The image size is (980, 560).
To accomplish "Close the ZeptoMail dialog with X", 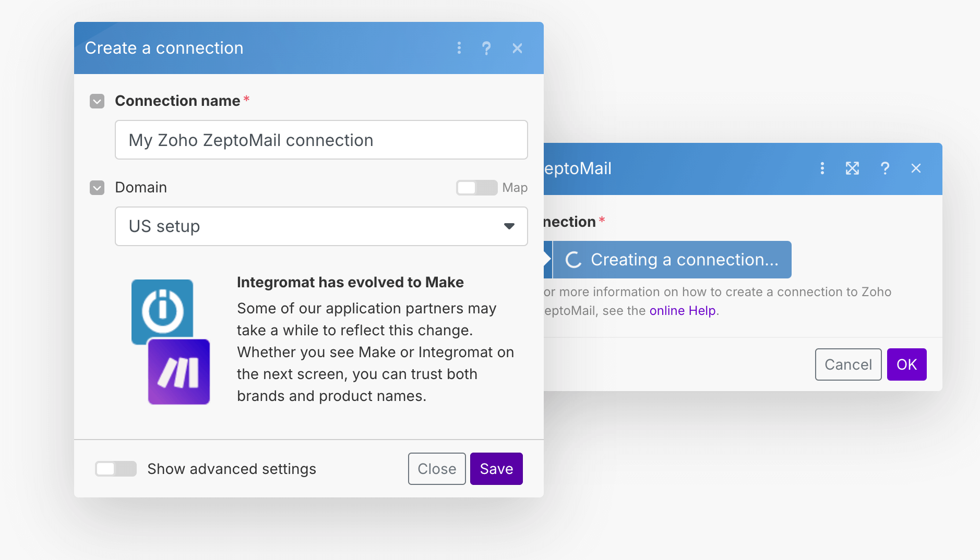I will coord(916,168).
